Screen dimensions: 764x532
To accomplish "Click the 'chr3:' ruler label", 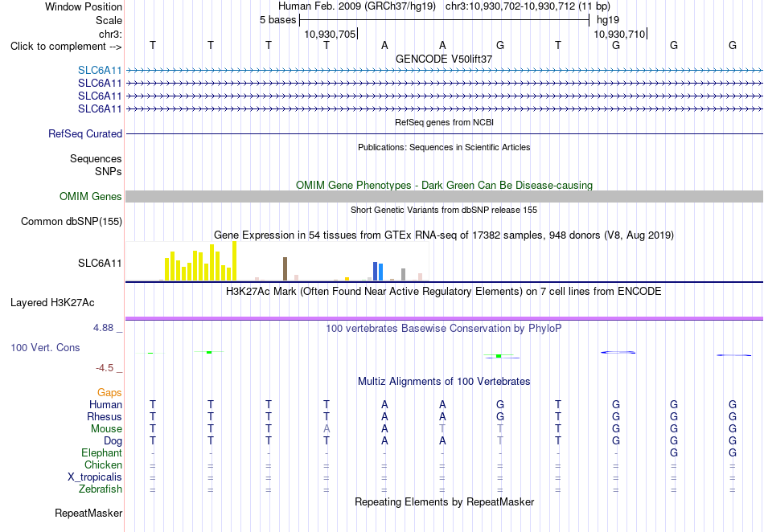I will pyautogui.click(x=110, y=34).
